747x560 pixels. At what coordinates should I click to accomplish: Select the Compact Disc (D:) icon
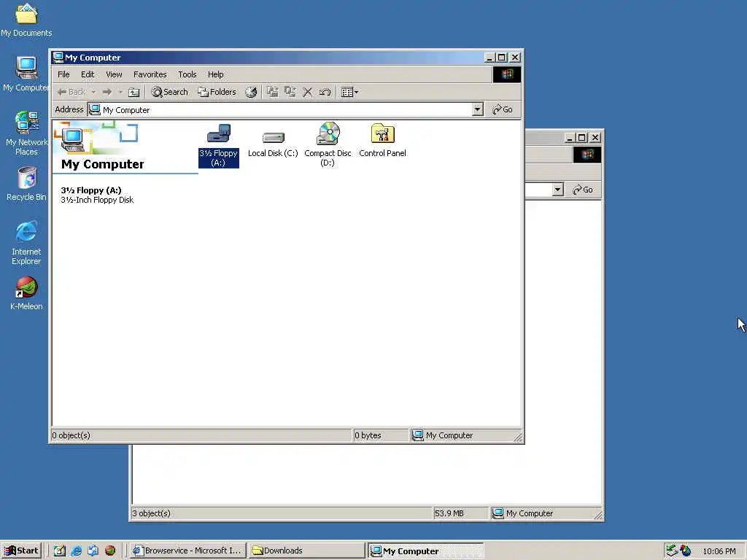click(328, 145)
